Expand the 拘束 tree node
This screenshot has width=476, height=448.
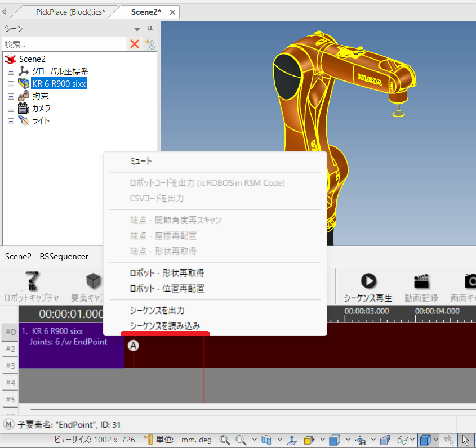tap(11, 96)
